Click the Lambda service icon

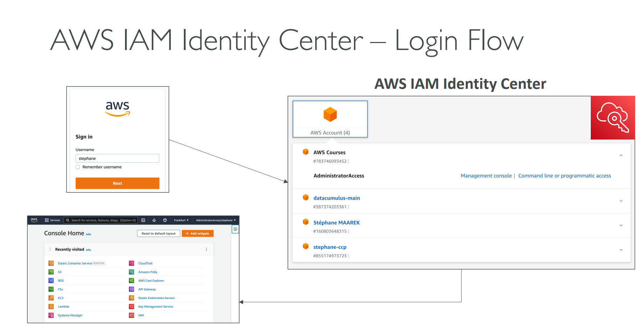51,307
